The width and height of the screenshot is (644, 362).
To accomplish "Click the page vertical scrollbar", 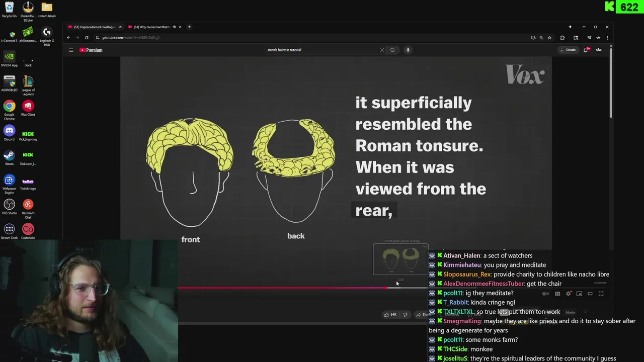I will pyautogui.click(x=611, y=83).
